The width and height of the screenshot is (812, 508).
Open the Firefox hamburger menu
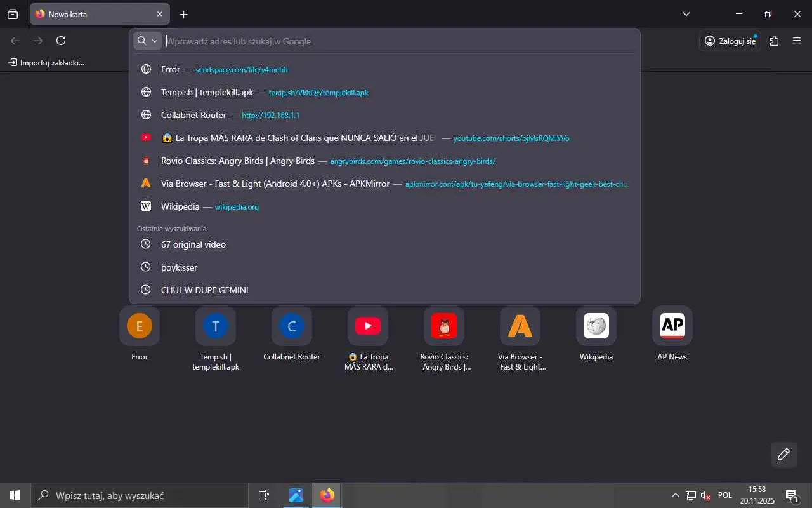pyautogui.click(x=797, y=41)
